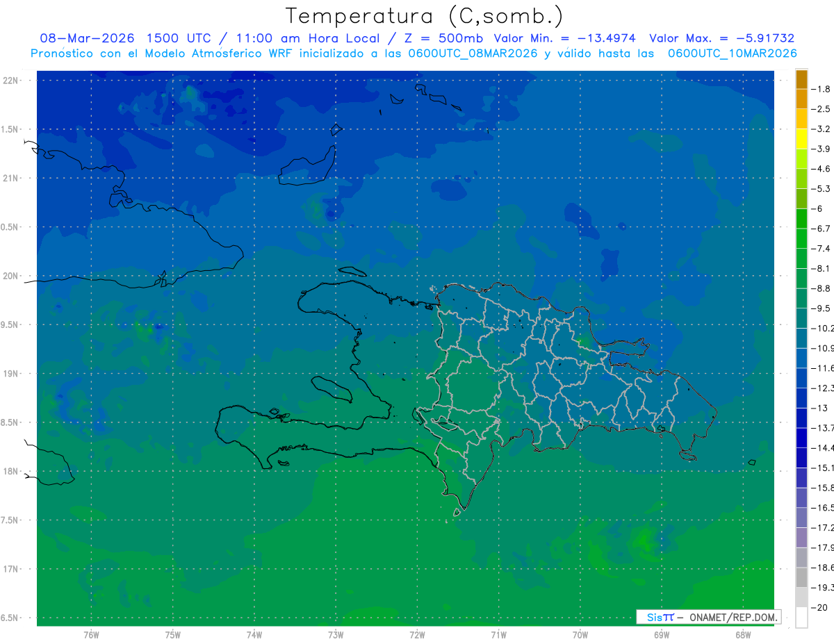
Task: Select the date text '08-Mar-2026 1500 UTC'
Action: [126, 38]
